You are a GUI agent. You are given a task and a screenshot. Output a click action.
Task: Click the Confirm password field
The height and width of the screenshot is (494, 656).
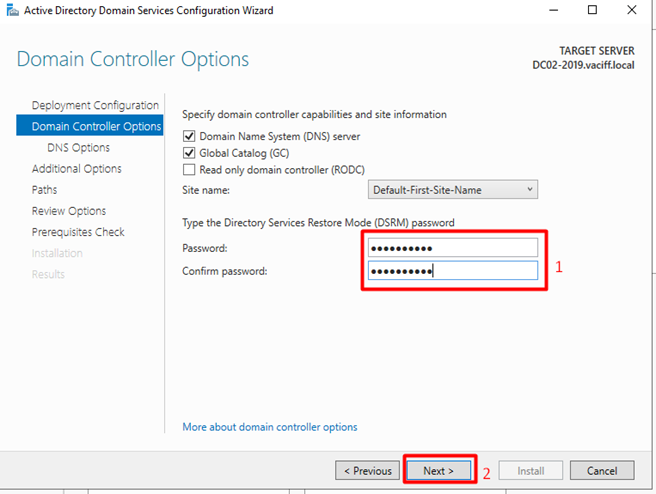453,271
